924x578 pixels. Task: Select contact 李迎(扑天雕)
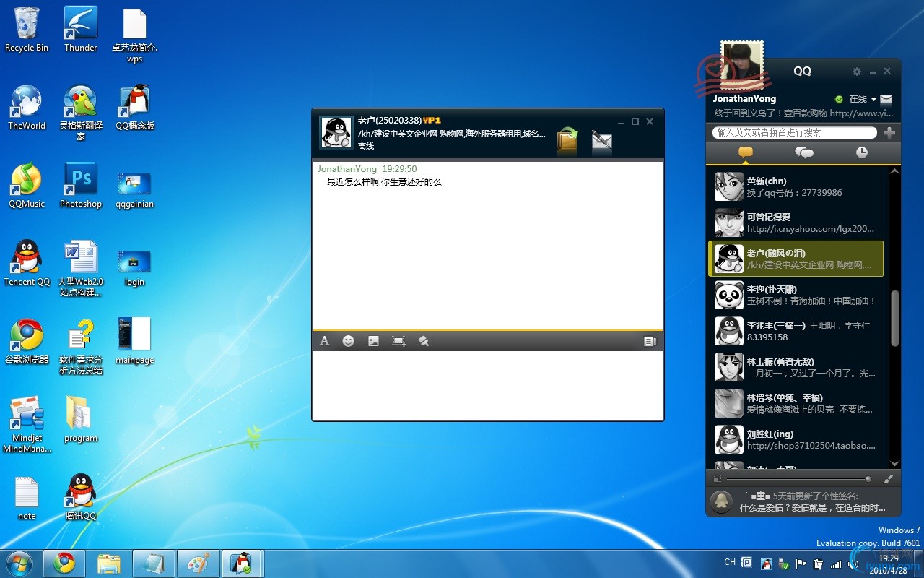click(x=796, y=295)
